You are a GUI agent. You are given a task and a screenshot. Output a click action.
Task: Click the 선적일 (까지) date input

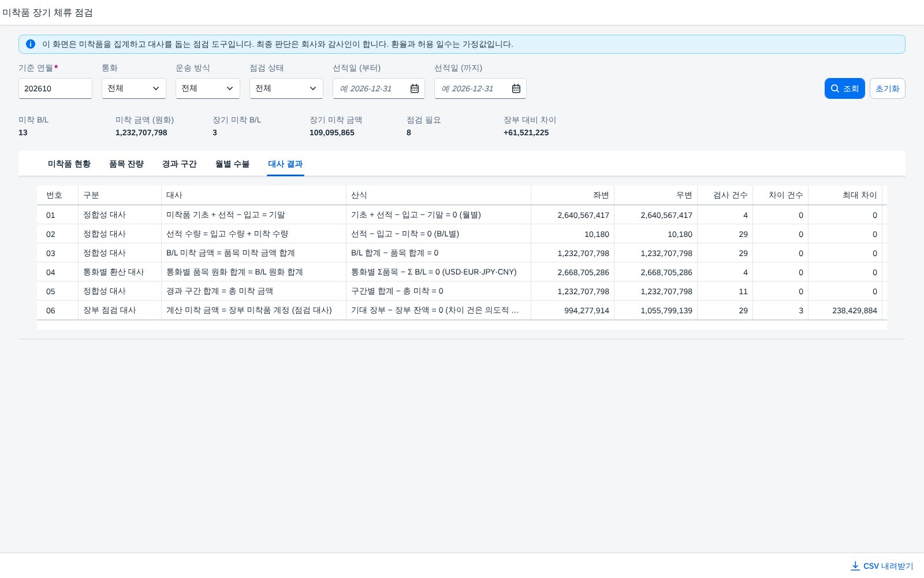pos(480,88)
